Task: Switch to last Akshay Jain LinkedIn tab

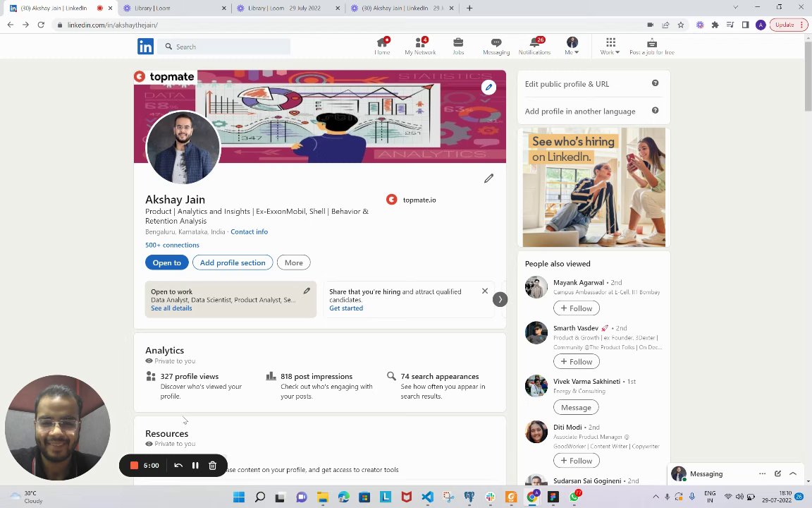Action: (402, 8)
